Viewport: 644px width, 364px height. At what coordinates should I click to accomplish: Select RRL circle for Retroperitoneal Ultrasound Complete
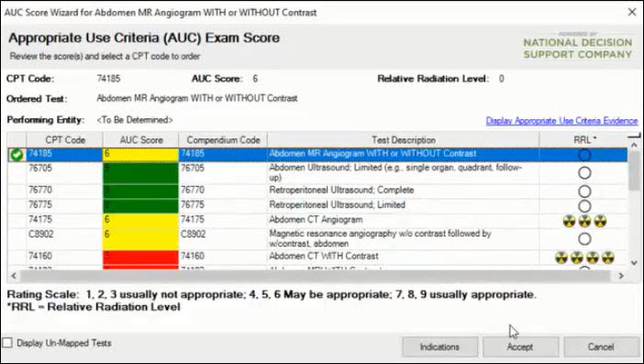(584, 192)
